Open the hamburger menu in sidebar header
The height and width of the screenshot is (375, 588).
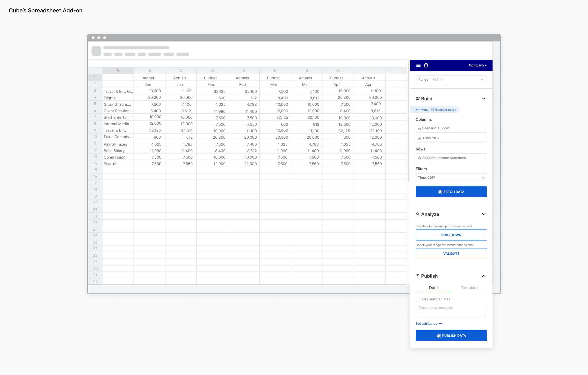point(418,65)
